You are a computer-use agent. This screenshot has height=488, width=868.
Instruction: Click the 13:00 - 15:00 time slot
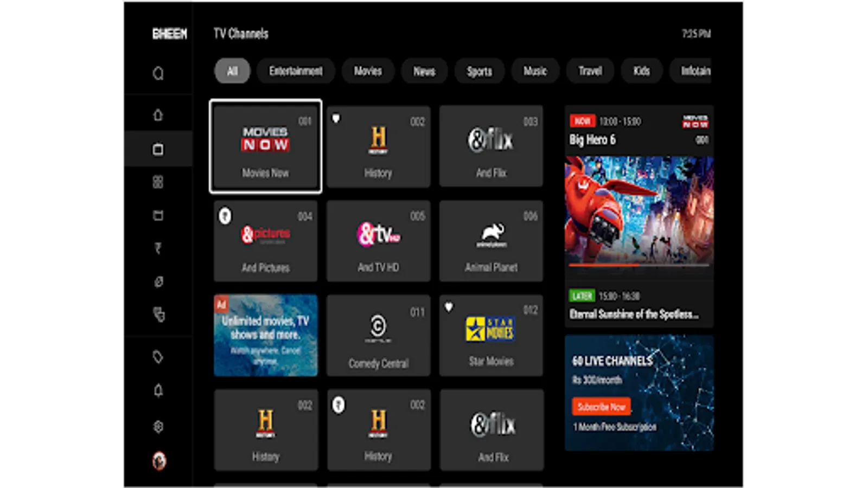[x=620, y=121]
